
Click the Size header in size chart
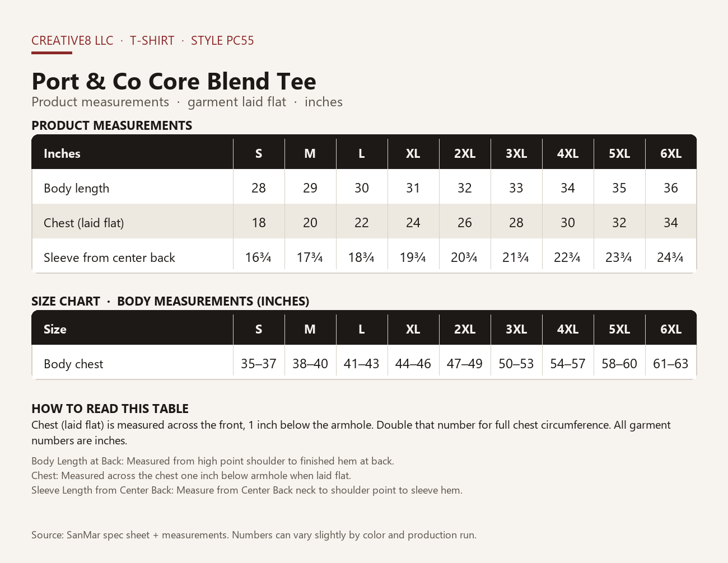pos(55,329)
